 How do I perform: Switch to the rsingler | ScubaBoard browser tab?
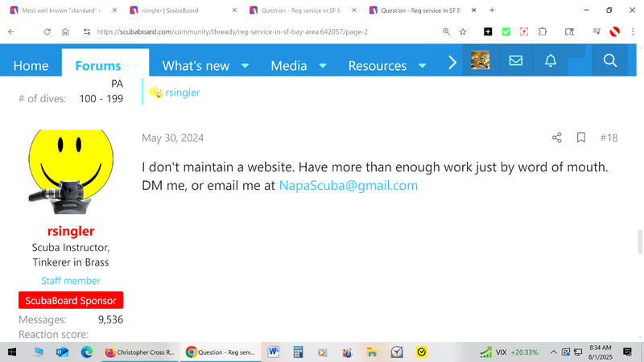181,10
